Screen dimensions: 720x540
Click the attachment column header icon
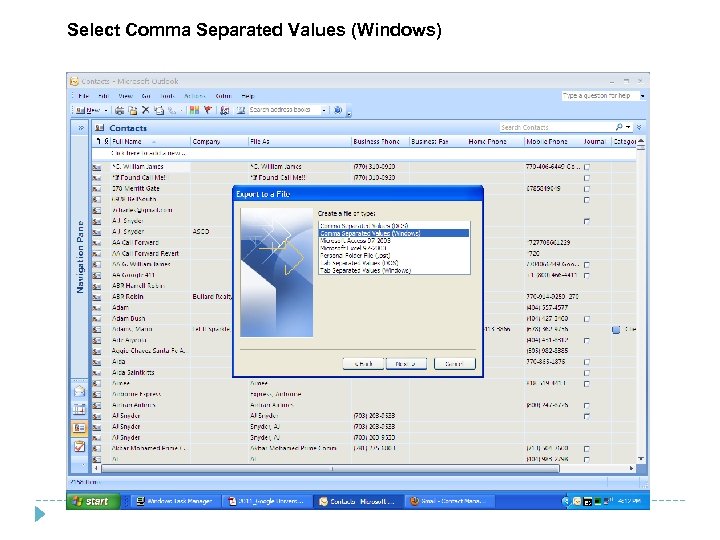coord(107,141)
